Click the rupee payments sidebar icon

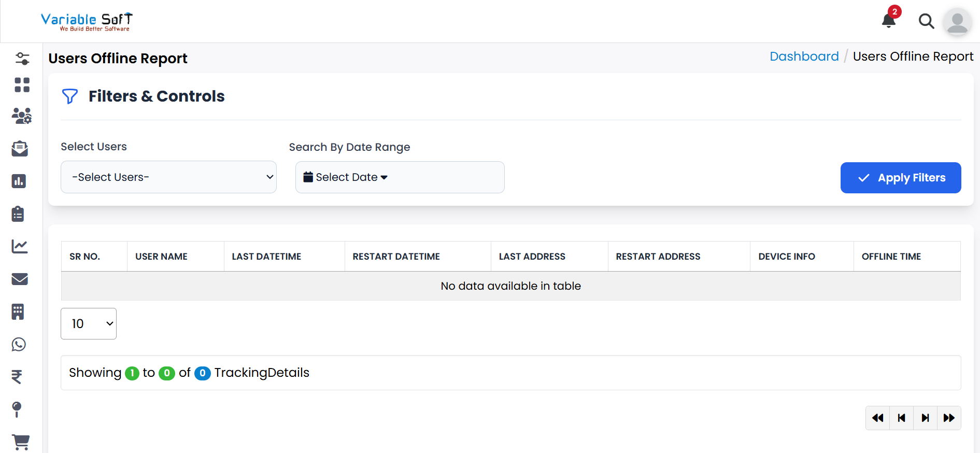[17, 377]
